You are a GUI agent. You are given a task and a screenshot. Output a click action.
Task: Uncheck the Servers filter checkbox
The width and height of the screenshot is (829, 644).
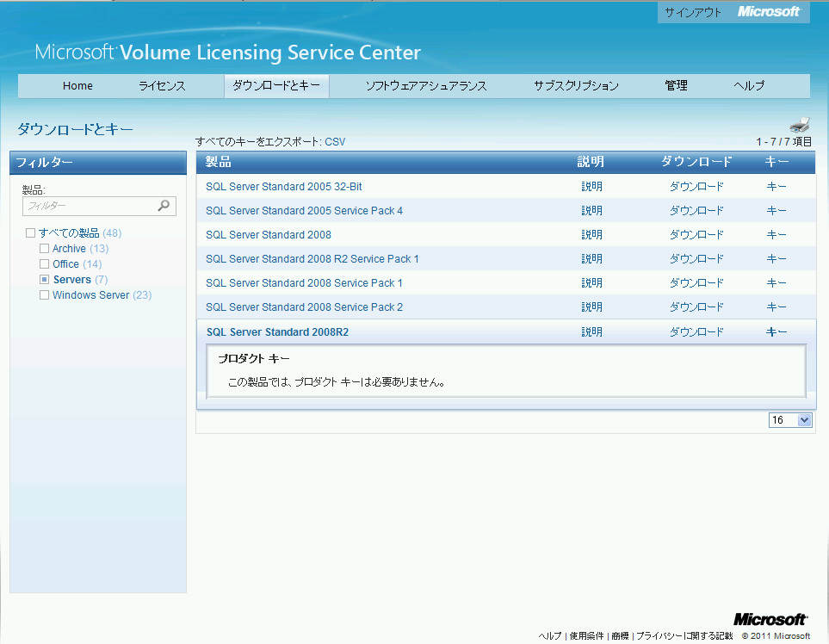[45, 279]
